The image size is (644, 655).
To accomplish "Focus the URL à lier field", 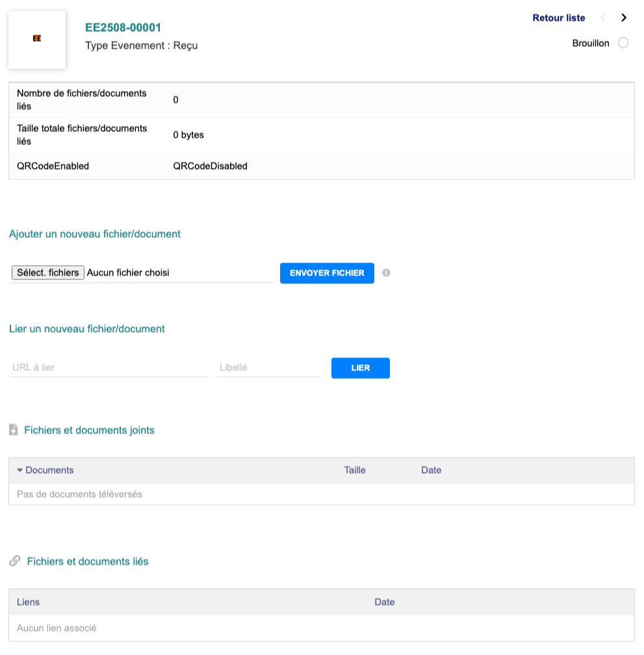I will pyautogui.click(x=109, y=368).
